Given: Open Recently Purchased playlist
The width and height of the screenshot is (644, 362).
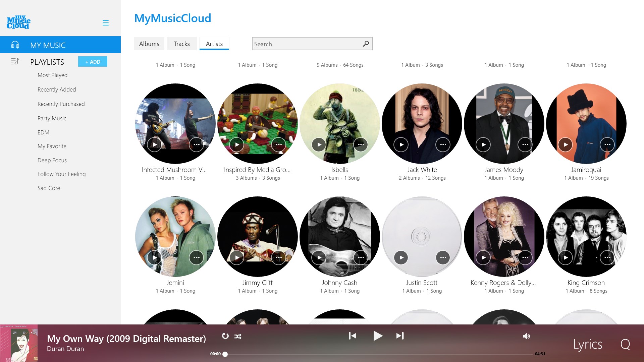Looking at the screenshot, I should [61, 104].
